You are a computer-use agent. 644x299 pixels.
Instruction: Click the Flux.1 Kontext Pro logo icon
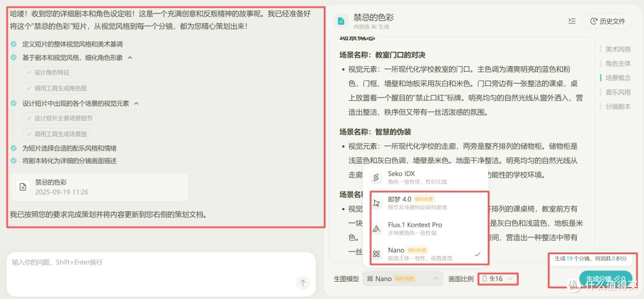376,229
